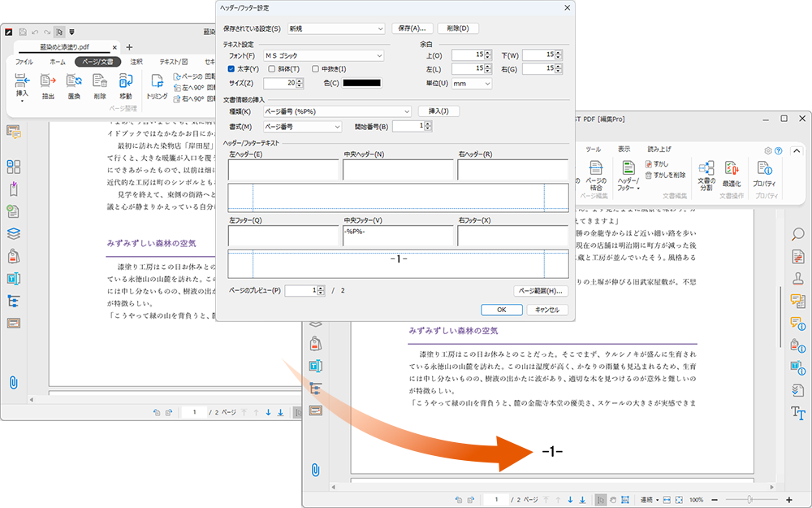This screenshot has height=508, width=812.
Task: Click attachment paperclip in back window
Action: pos(14,383)
